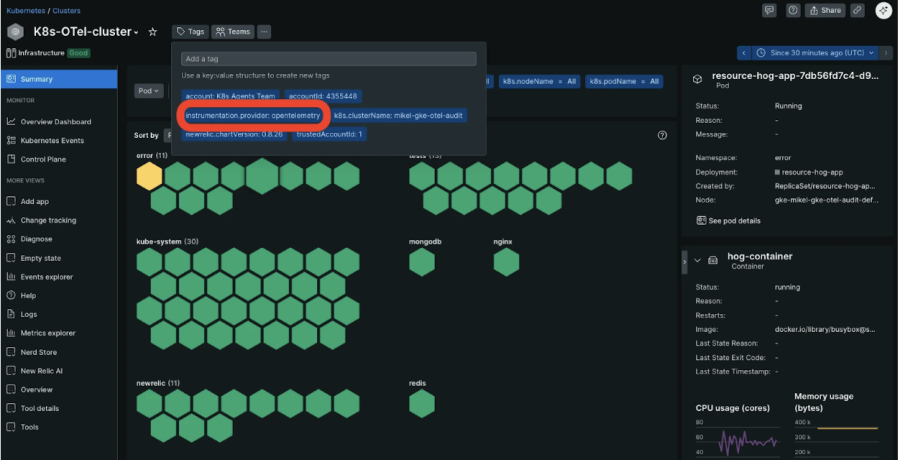Screen dimensions: 900x460
Task: Click the ReplicaSet/resource-hog-ap... value
Action: (825, 186)
